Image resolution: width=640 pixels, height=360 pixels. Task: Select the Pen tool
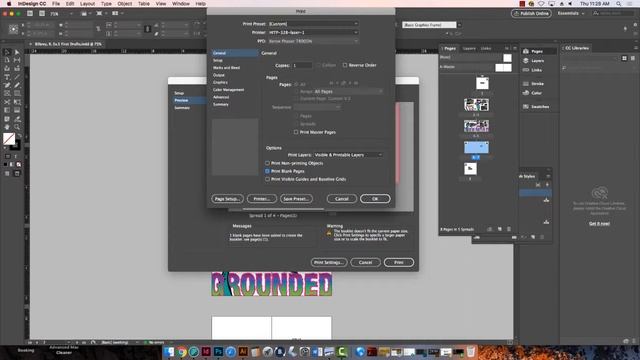coord(7,85)
